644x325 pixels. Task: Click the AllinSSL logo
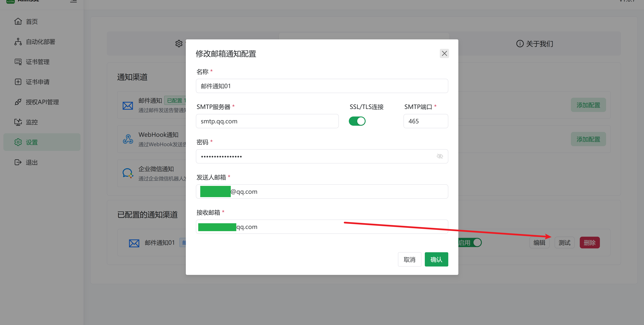click(10, 1)
